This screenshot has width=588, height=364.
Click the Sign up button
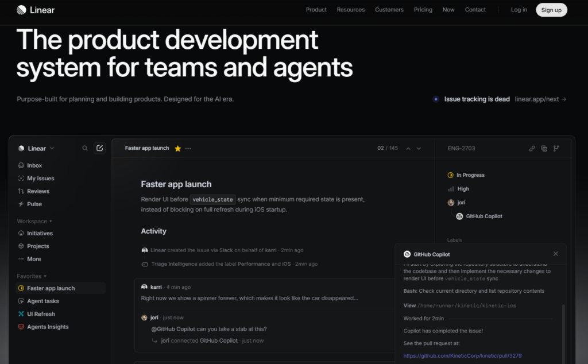551,10
